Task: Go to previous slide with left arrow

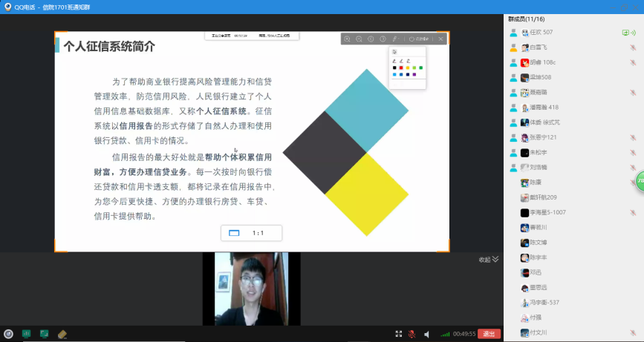Action: click(x=371, y=39)
